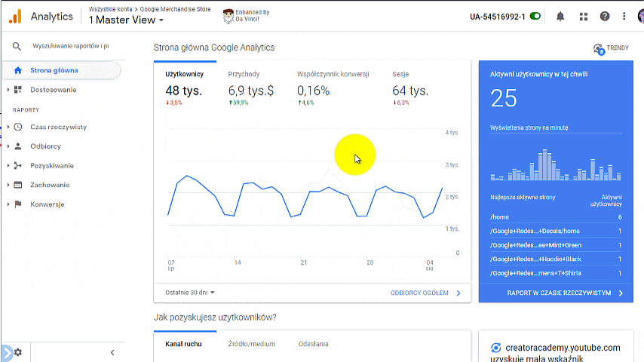Click the /Google+Redes...ee+Mint+Green row
The height and width of the screenshot is (362, 644).
pos(556,245)
